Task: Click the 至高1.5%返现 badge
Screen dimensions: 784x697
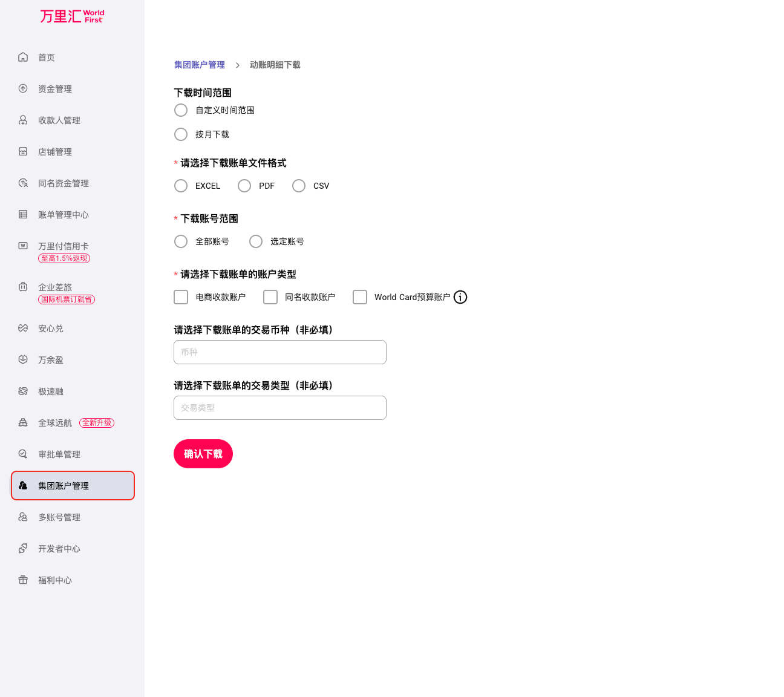Action: click(x=64, y=258)
